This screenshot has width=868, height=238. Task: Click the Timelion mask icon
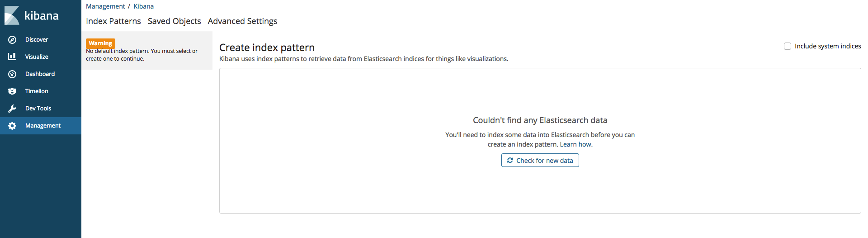[12, 91]
